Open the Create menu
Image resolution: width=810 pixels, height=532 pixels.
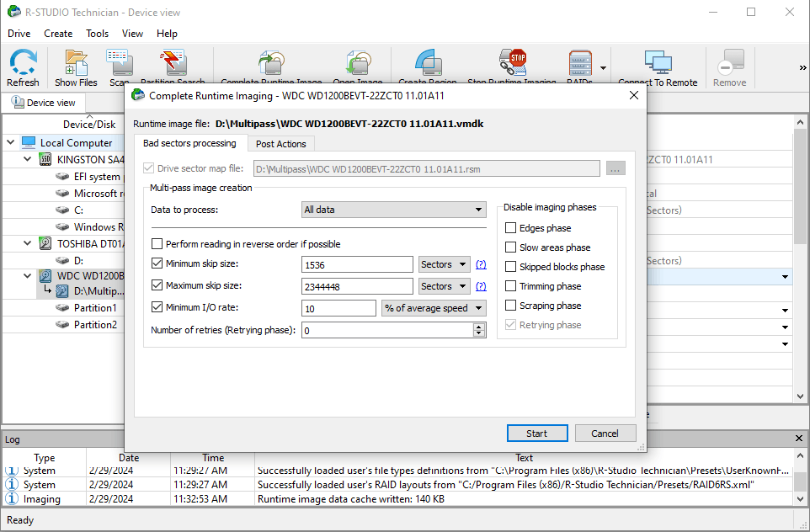[x=58, y=34]
